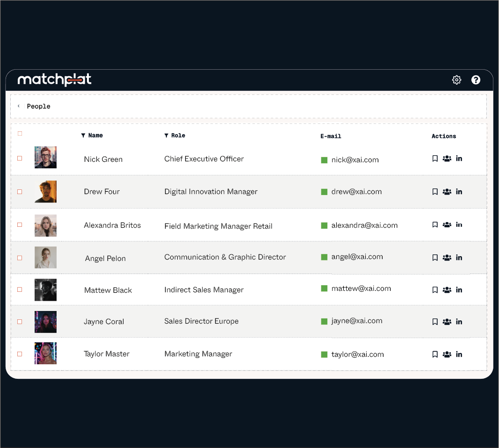The image size is (499, 448).
Task: Click the help question mark icon
Action: point(476,80)
